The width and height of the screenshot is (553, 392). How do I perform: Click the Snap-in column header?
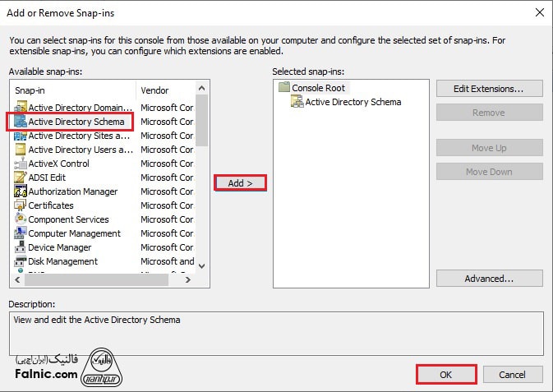point(72,90)
